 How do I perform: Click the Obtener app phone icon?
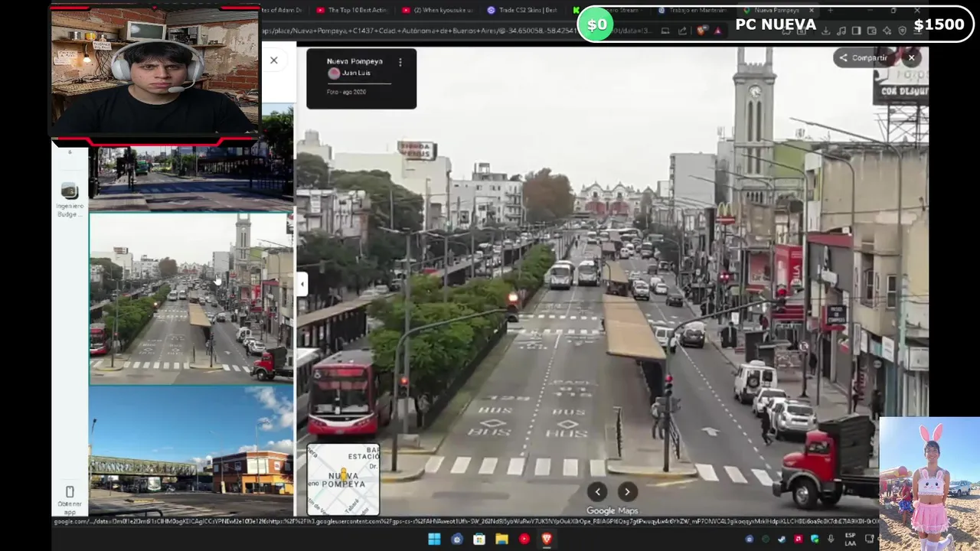[x=70, y=491]
